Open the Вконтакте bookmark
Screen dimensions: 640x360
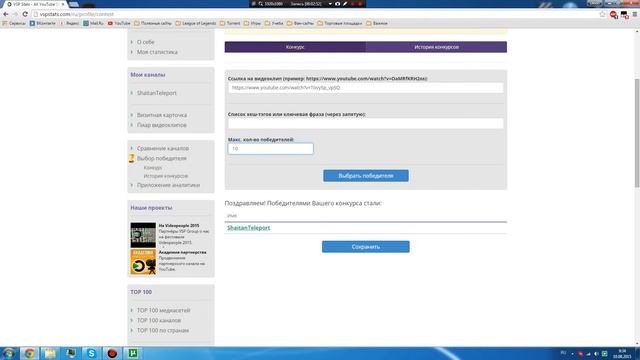pyautogui.click(x=42, y=24)
